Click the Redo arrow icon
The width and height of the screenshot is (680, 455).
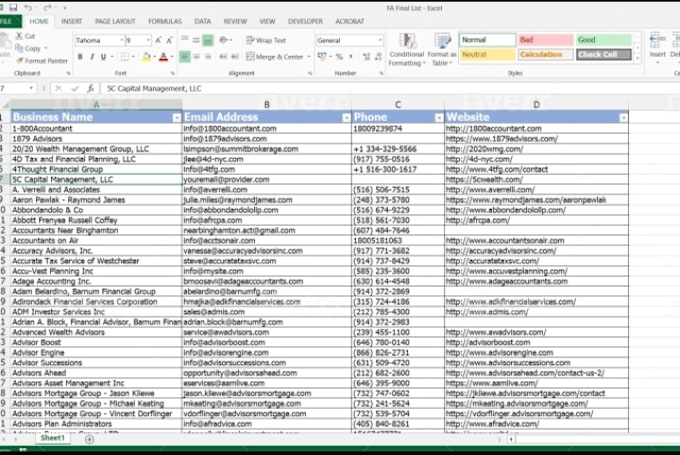click(47, 7)
